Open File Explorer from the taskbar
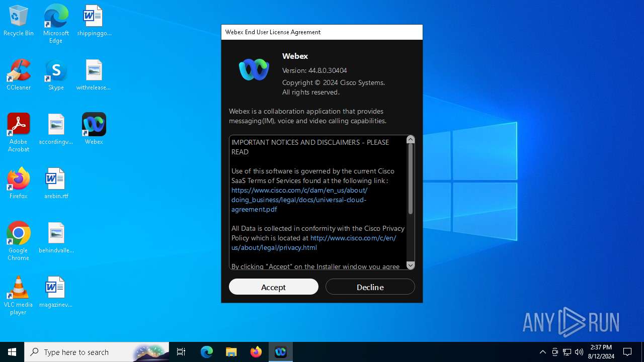The width and height of the screenshot is (644, 362). pyautogui.click(x=231, y=352)
